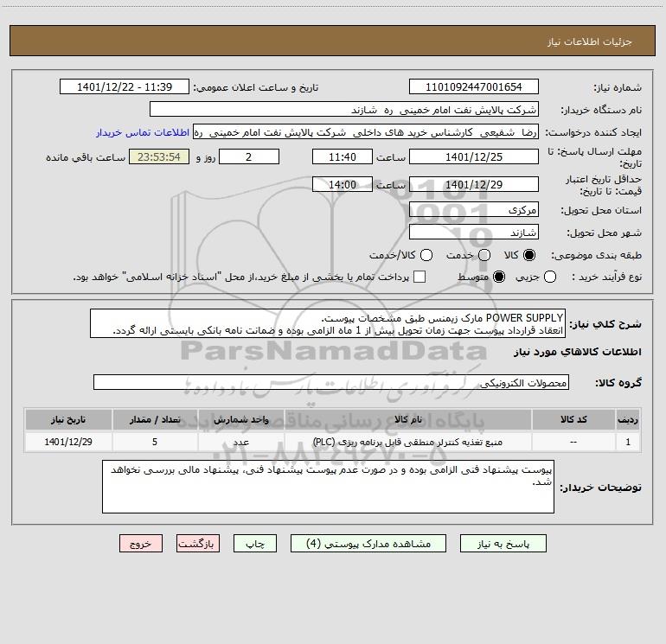This screenshot has height=644, width=666.
Task: Select the کالا/خدمت radio option
Action: click(x=426, y=255)
